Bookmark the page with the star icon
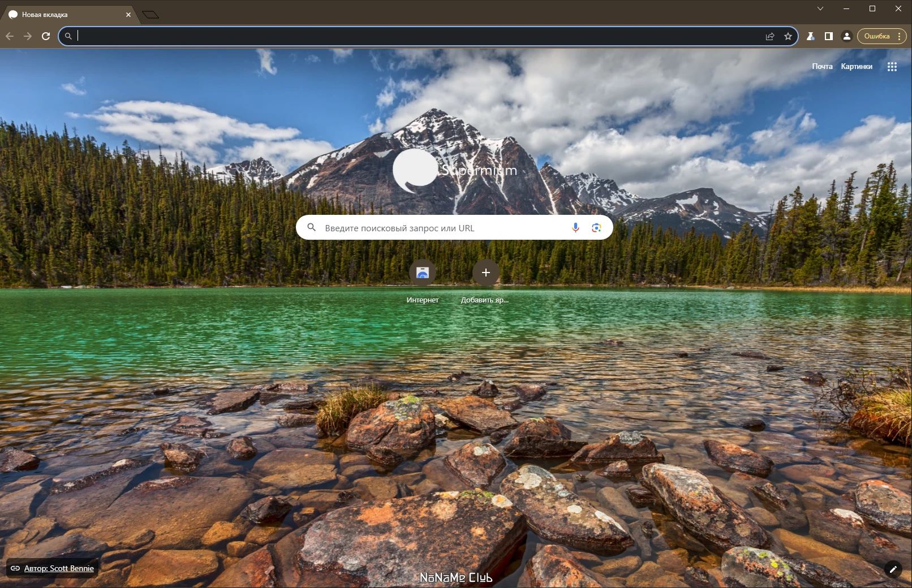 pos(788,36)
